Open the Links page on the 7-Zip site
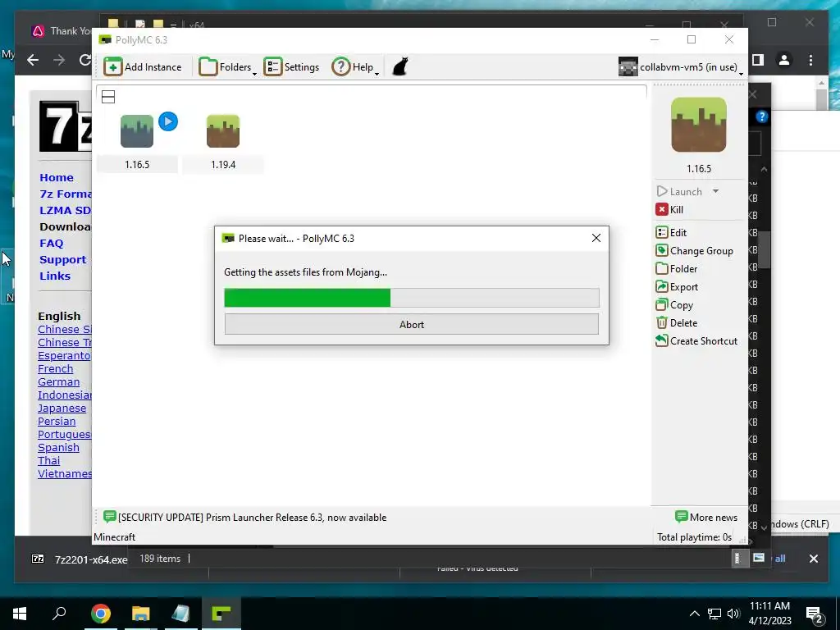This screenshot has width=840, height=630. pos(55,276)
